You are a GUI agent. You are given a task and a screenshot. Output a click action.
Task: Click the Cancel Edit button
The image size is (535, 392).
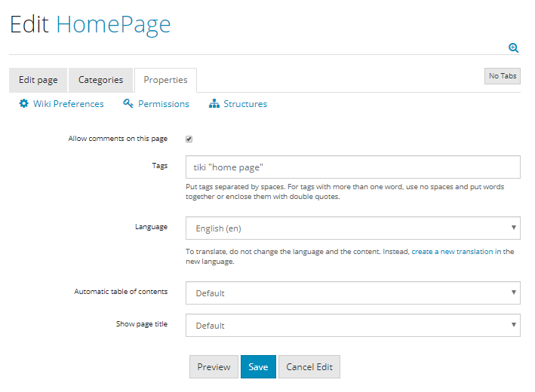pos(309,366)
